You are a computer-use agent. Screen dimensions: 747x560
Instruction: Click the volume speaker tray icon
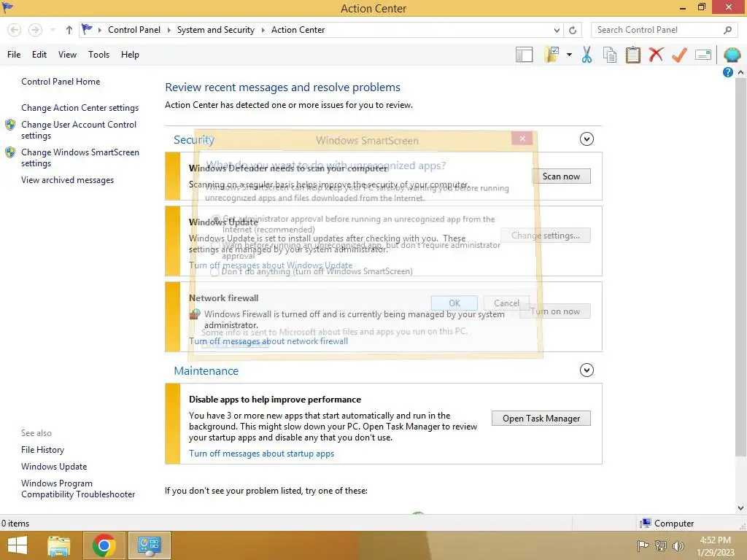[x=678, y=545]
